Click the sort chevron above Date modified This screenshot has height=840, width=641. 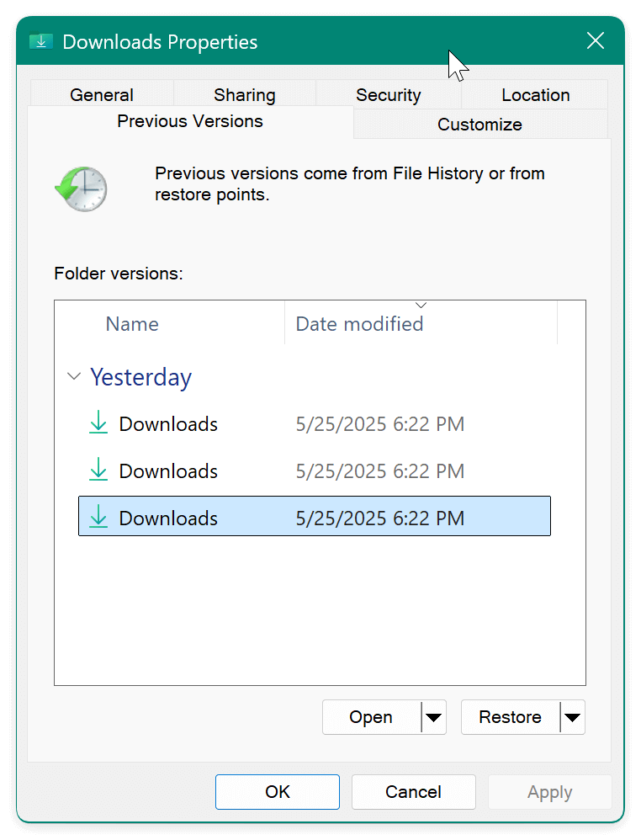(421, 305)
